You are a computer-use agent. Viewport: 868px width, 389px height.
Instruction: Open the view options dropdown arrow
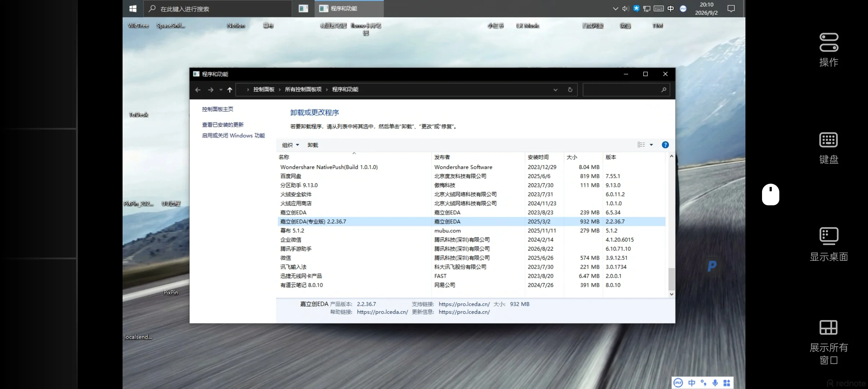point(651,145)
